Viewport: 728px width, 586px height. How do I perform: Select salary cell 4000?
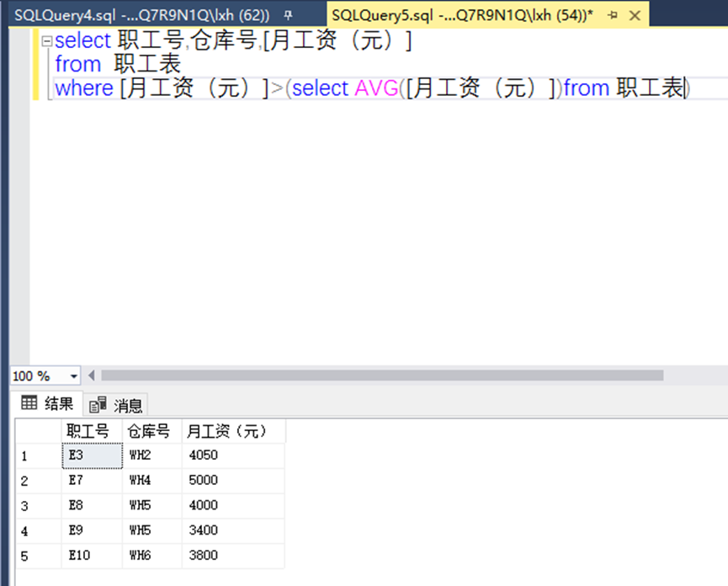[x=233, y=506]
